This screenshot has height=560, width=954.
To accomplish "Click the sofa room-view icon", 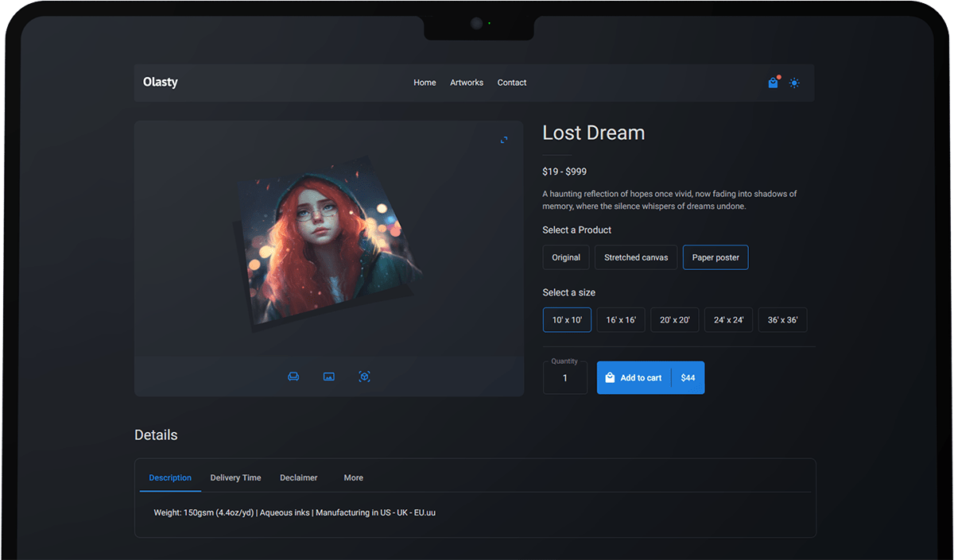I will [x=293, y=377].
